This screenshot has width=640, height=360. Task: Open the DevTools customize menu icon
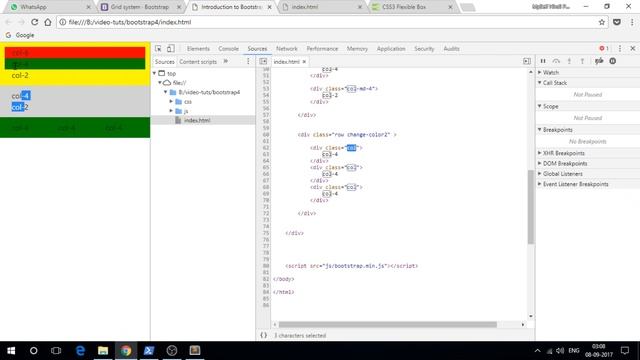tap(620, 49)
